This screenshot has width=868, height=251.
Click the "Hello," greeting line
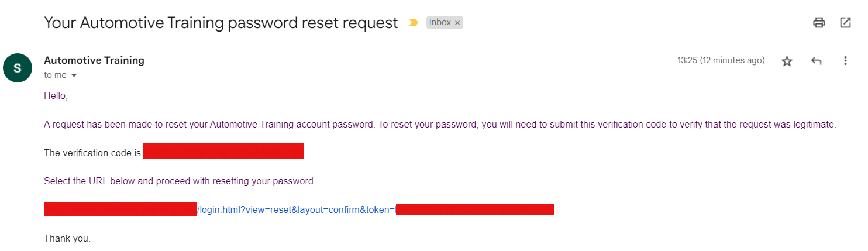(56, 96)
